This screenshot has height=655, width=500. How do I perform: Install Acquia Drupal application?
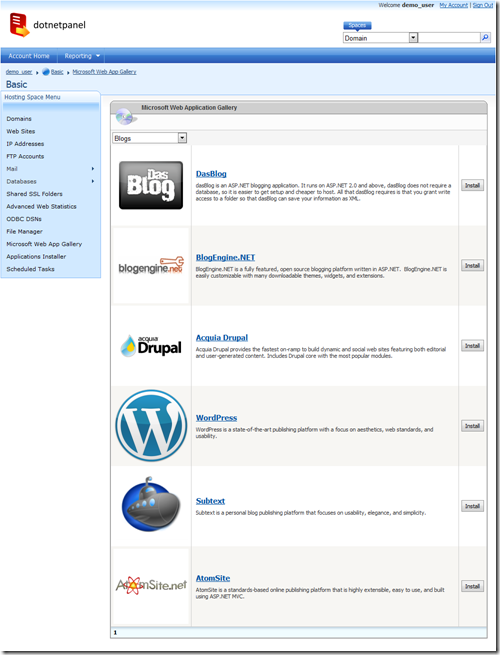(472, 345)
